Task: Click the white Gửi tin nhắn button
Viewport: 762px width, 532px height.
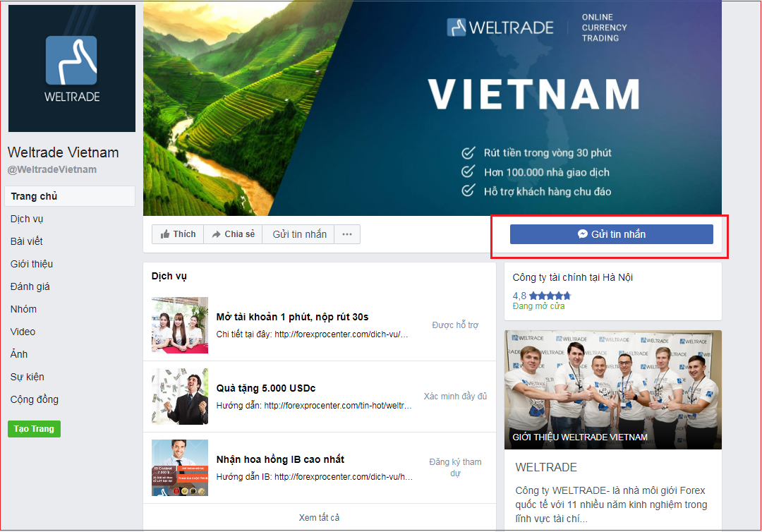Action: (x=298, y=234)
